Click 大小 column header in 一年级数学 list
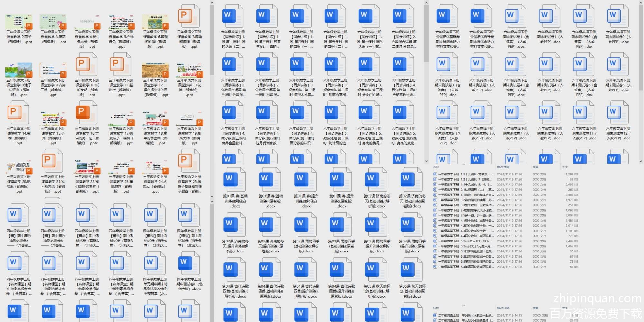The width and height of the screenshot is (644, 322). tap(565, 167)
